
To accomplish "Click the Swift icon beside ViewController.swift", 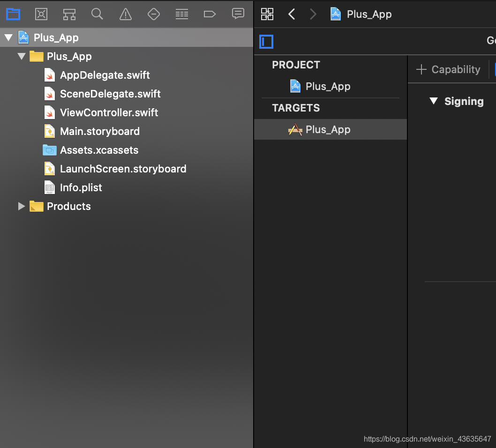I will pos(50,112).
